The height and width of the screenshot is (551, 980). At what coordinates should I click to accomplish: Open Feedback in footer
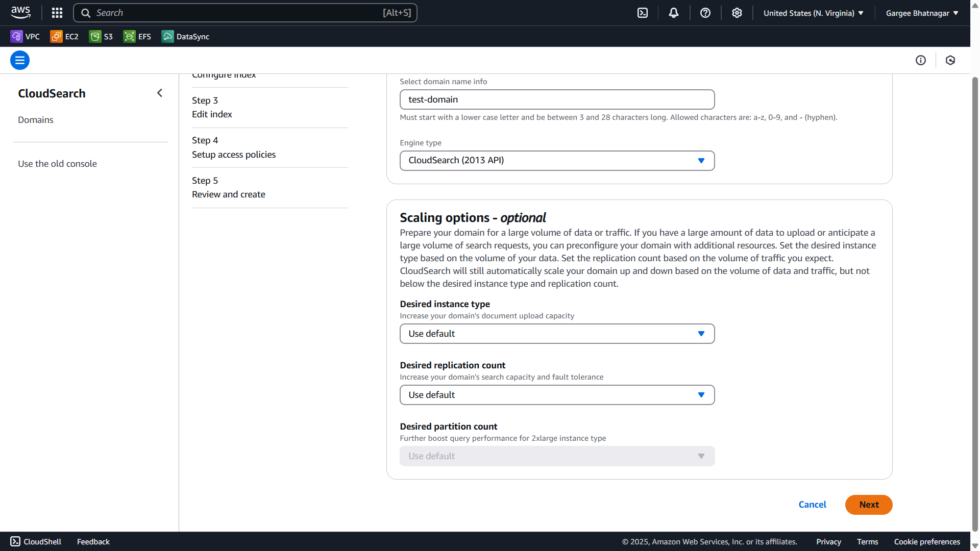click(x=93, y=541)
